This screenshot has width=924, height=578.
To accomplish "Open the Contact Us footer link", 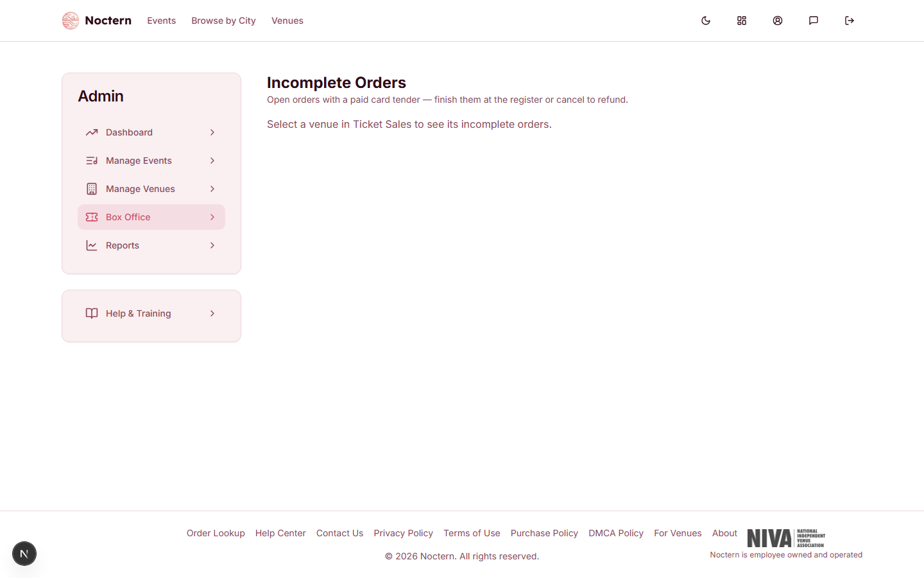I will point(339,533).
